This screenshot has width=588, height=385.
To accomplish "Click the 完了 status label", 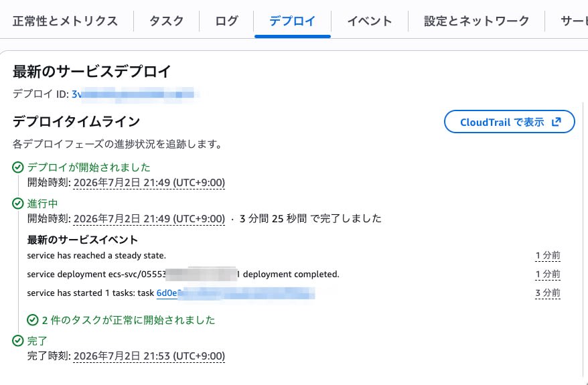I will click(37, 341).
